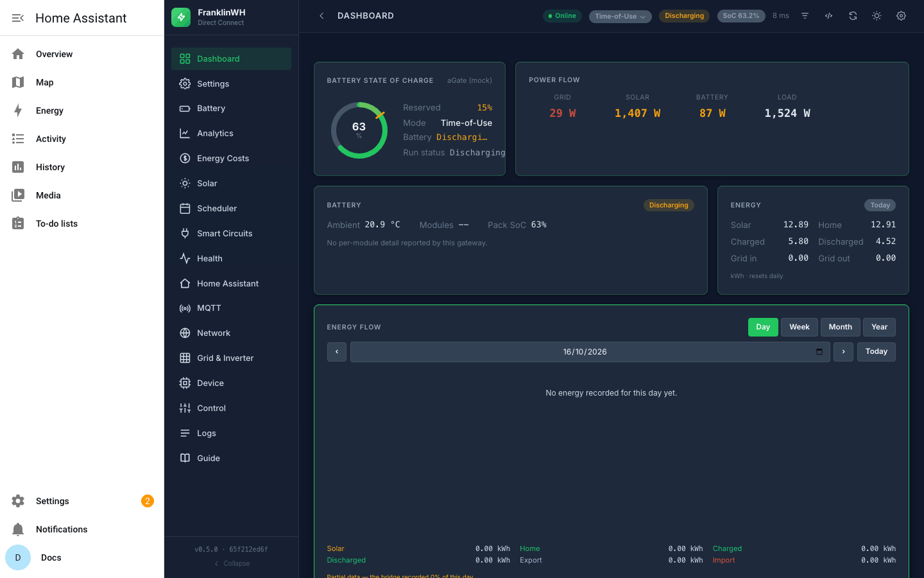This screenshot has width=924, height=578.
Task: Click the SoC 63.2% status pill
Action: 741,16
